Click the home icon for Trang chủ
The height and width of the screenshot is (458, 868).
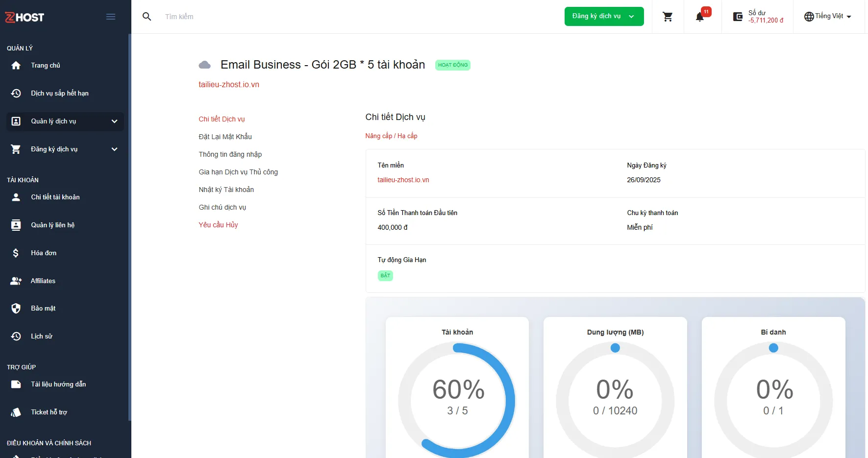[16, 66]
